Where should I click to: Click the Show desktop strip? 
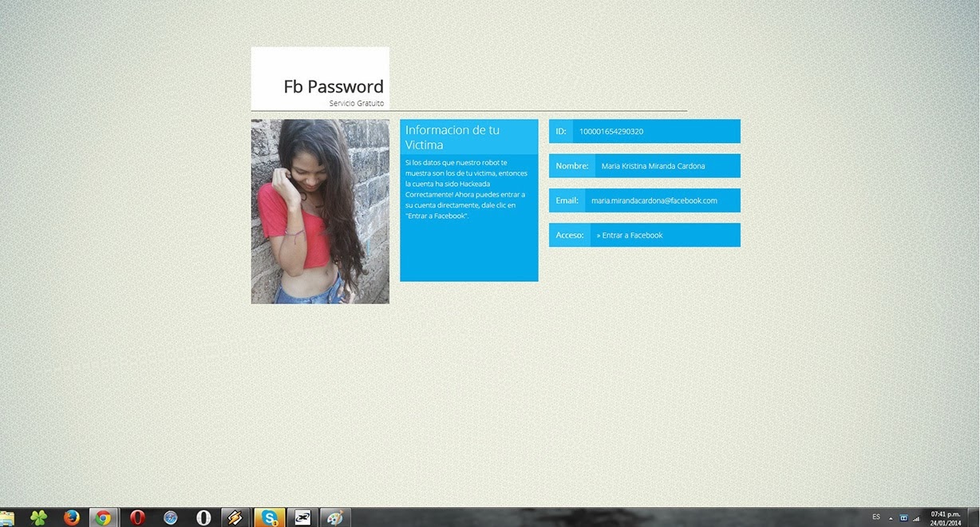tap(975, 517)
